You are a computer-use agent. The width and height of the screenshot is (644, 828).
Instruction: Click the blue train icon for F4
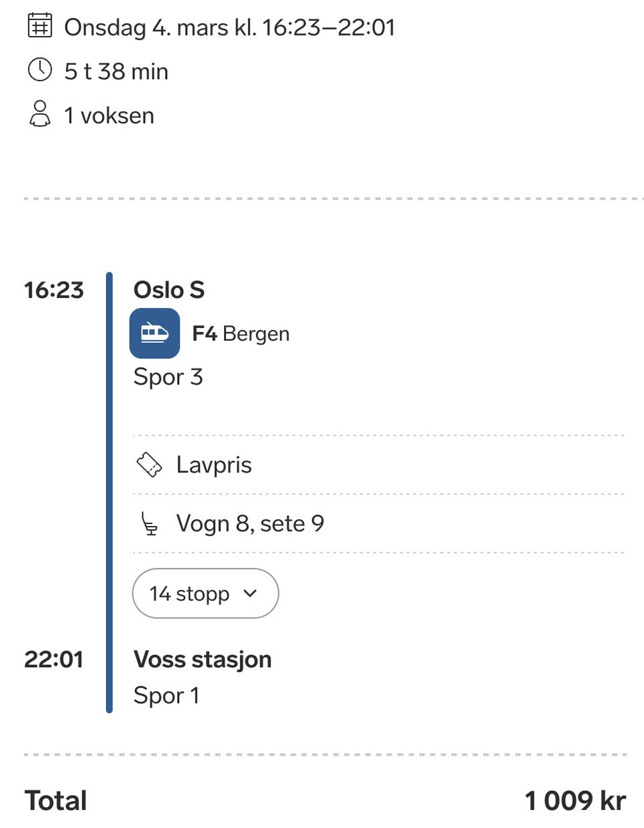[x=154, y=333]
